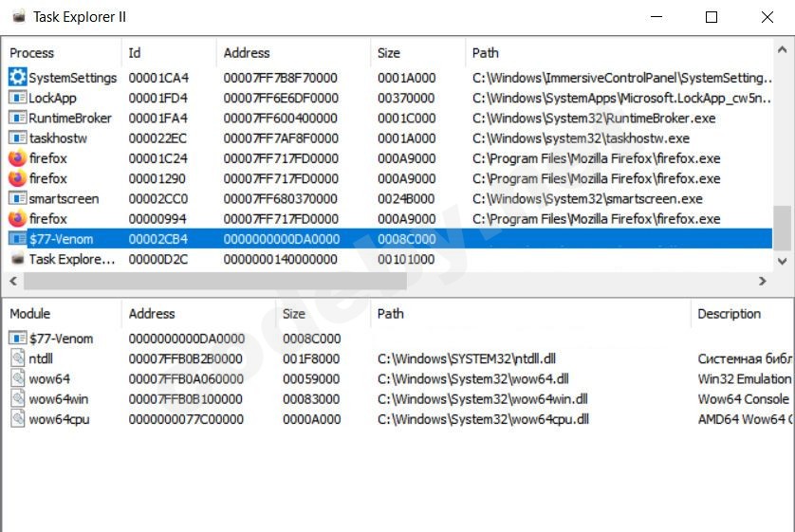The width and height of the screenshot is (795, 532).
Task: Click the RuntimeBroker process icon
Action: [x=17, y=118]
